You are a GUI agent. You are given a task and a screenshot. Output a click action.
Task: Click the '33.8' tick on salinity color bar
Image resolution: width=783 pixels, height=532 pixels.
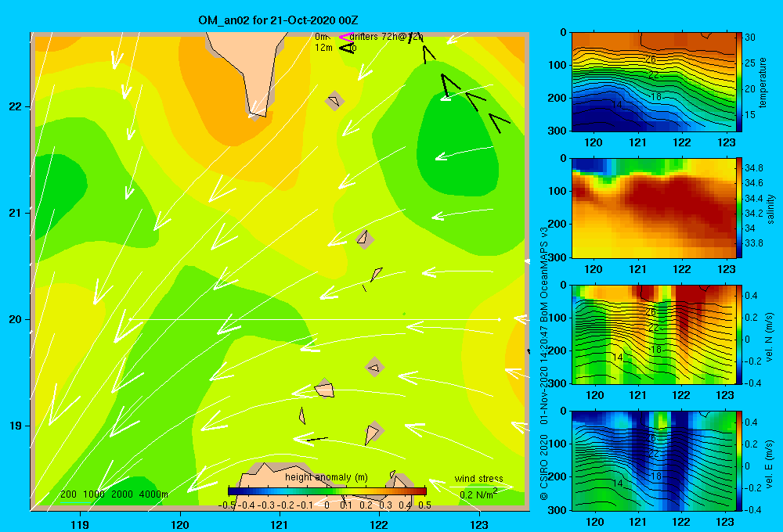coord(753,243)
